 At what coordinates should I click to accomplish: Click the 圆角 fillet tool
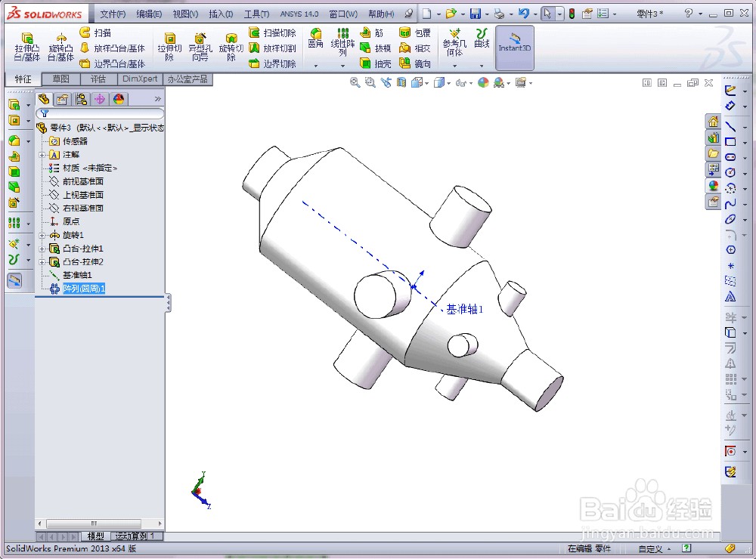(x=316, y=38)
